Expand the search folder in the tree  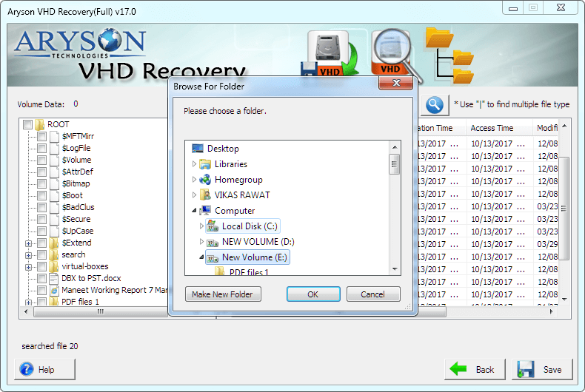coord(28,256)
